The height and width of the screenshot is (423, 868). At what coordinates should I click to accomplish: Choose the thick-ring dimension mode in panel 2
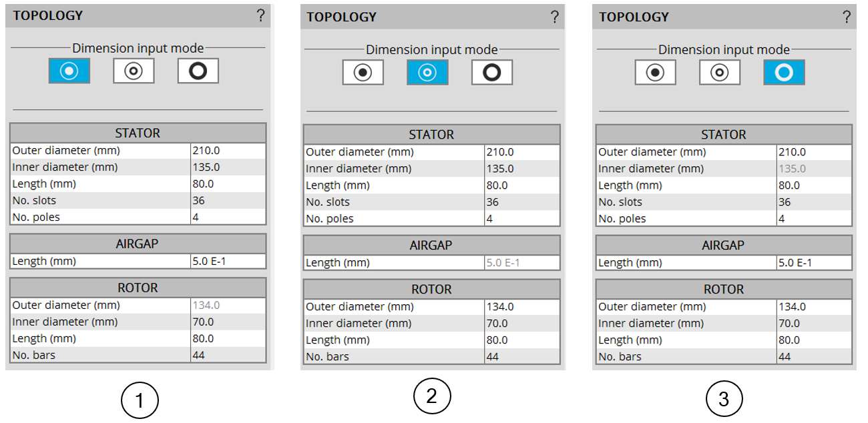tap(492, 72)
